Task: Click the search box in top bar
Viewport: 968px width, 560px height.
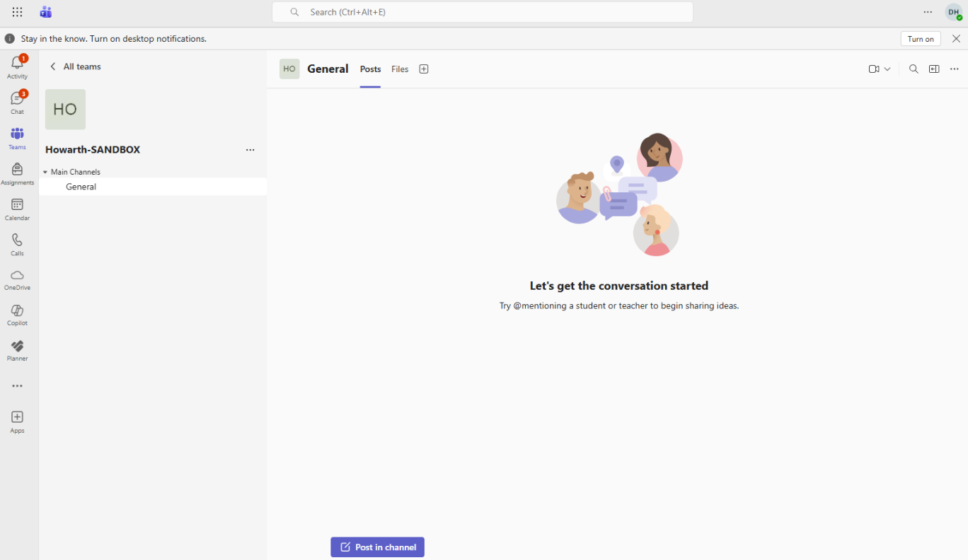Action: point(483,12)
